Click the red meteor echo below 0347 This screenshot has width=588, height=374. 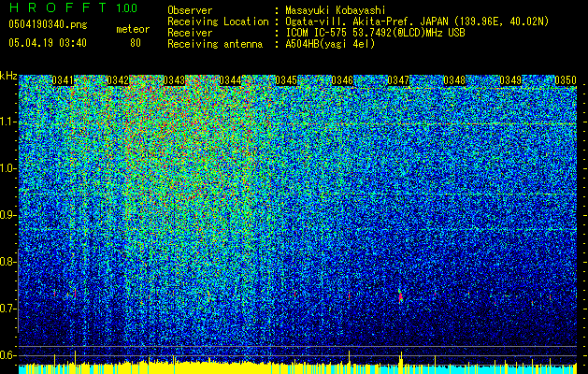400,296
